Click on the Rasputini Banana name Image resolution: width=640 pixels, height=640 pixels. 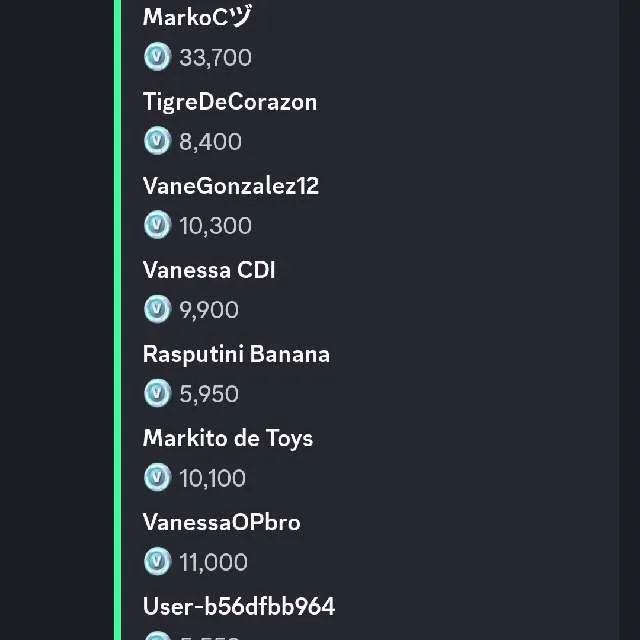(236, 354)
